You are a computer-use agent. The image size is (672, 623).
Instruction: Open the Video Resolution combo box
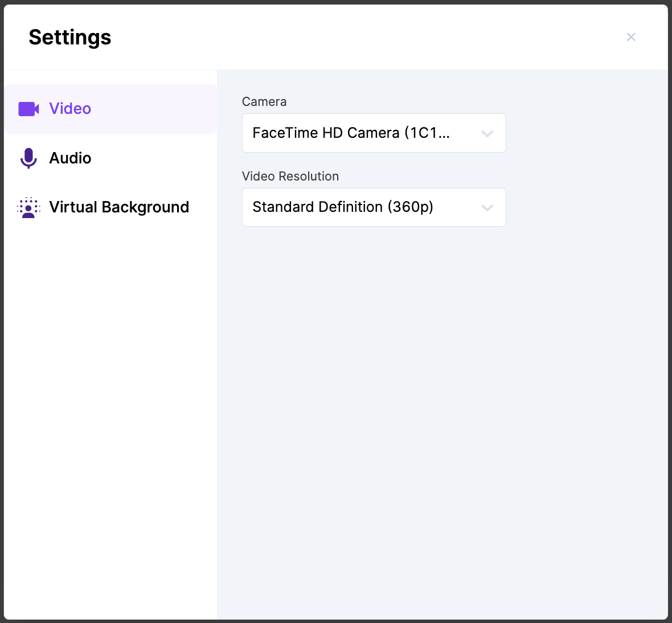(x=374, y=207)
